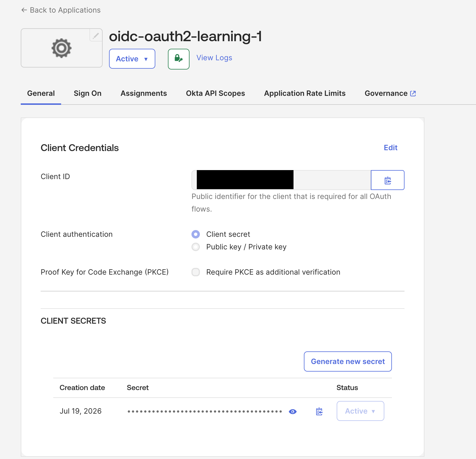Image resolution: width=476 pixels, height=459 pixels.
Task: Open the app Active status dropdown
Action: tap(132, 59)
